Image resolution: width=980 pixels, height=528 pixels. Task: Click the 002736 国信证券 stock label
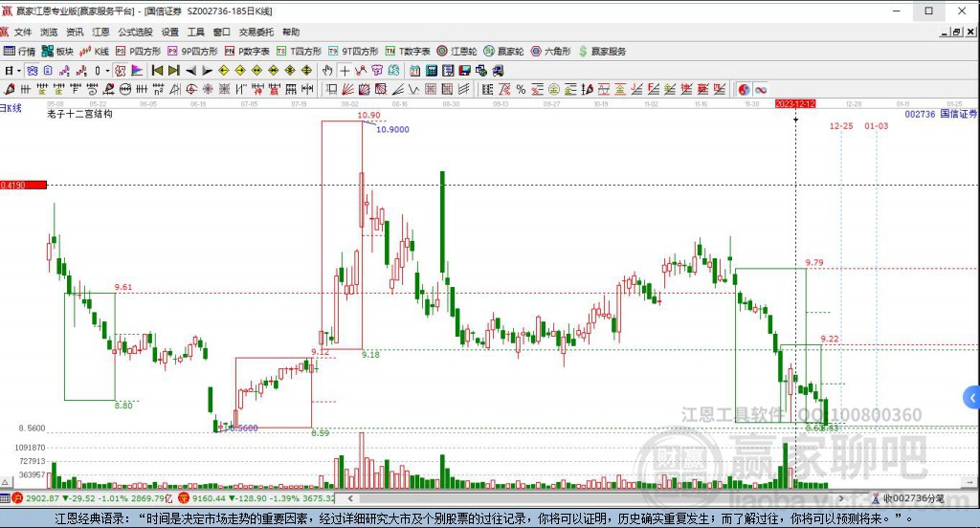(x=941, y=114)
